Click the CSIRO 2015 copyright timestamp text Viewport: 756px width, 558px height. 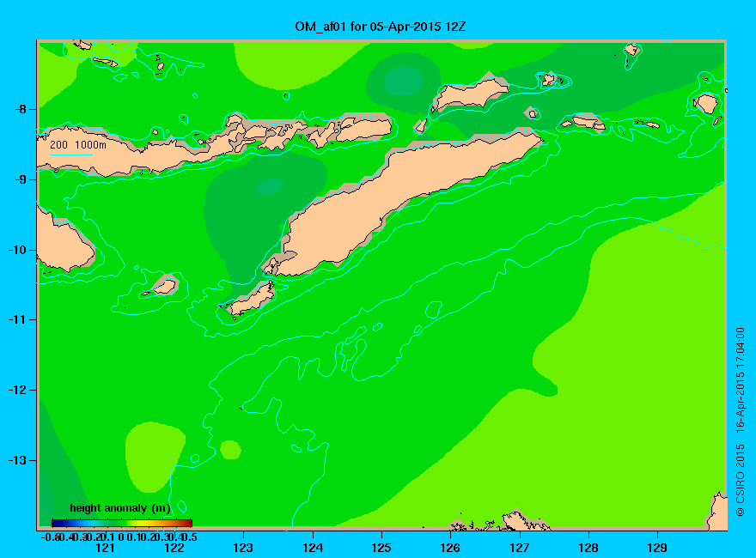click(x=740, y=422)
